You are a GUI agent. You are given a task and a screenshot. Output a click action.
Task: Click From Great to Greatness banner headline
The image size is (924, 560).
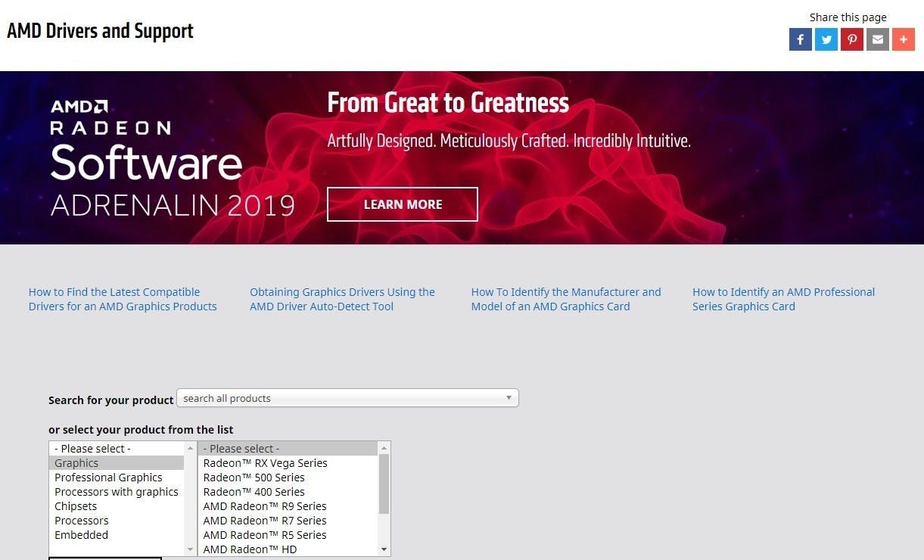[448, 102]
